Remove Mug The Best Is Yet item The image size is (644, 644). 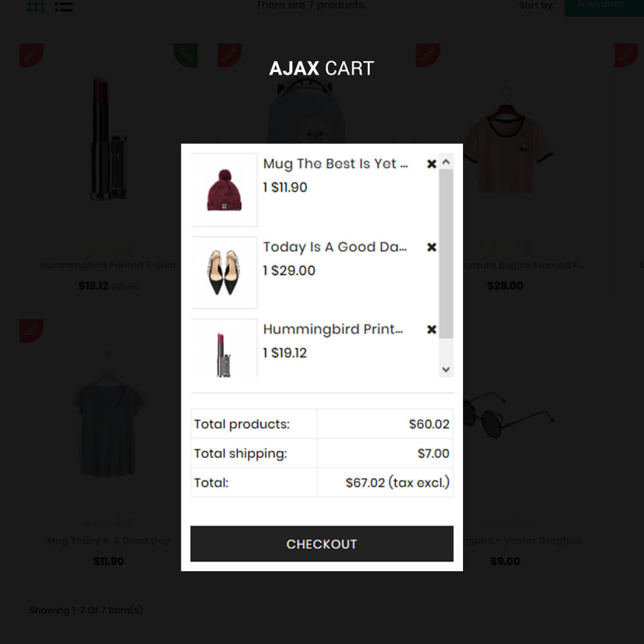[x=431, y=164]
